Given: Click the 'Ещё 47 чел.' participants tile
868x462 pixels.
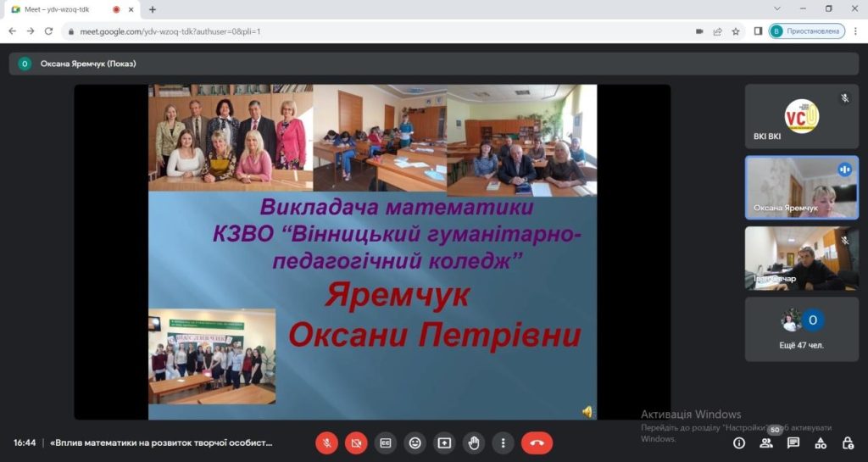Looking at the screenshot, I should coord(801,327).
